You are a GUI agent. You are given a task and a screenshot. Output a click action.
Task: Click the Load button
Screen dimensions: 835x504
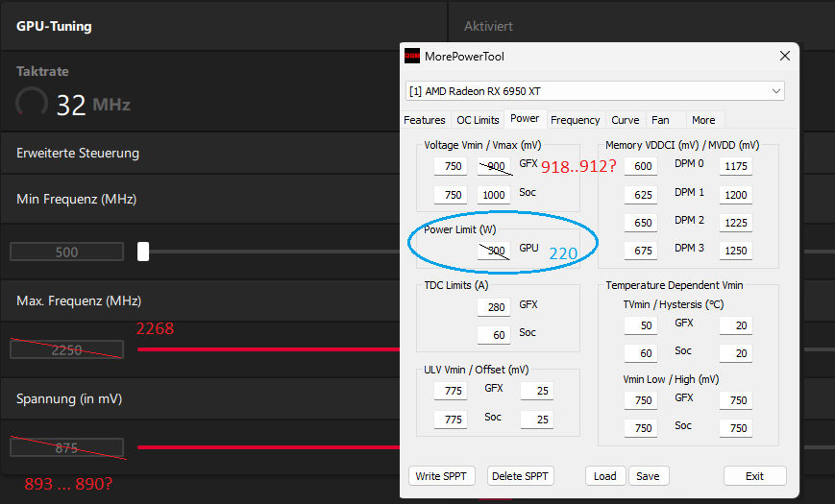pos(605,476)
